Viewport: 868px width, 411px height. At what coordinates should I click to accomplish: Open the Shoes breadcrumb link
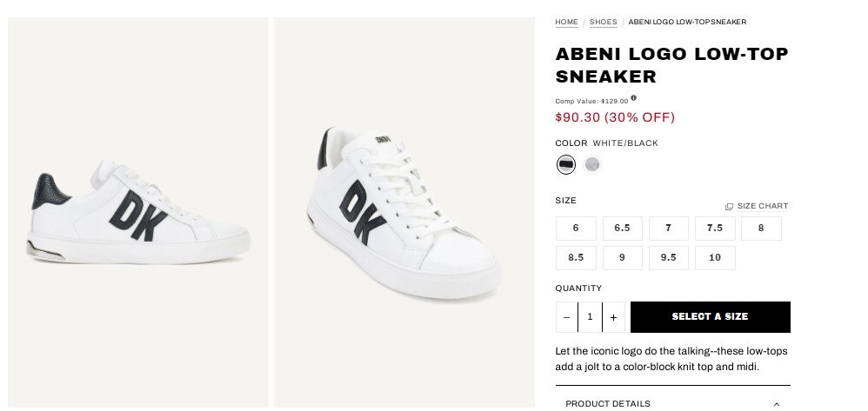(x=603, y=22)
